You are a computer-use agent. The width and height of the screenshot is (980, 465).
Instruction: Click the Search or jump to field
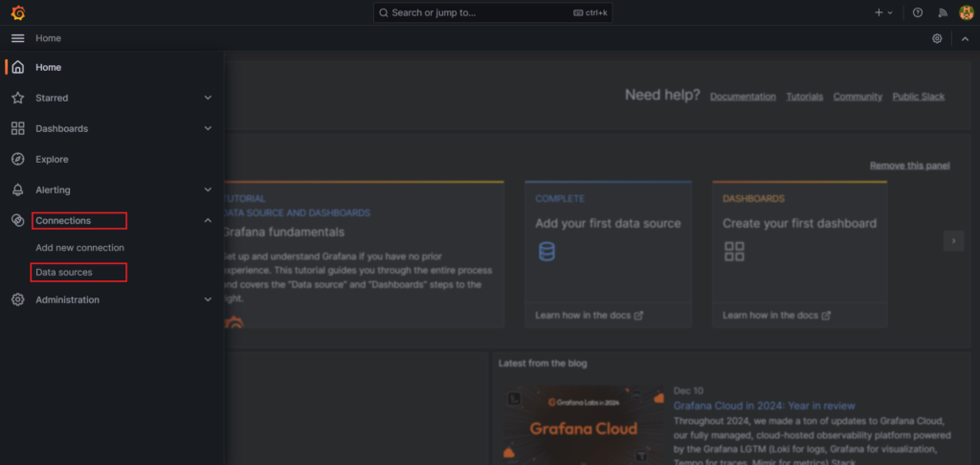tap(493, 12)
